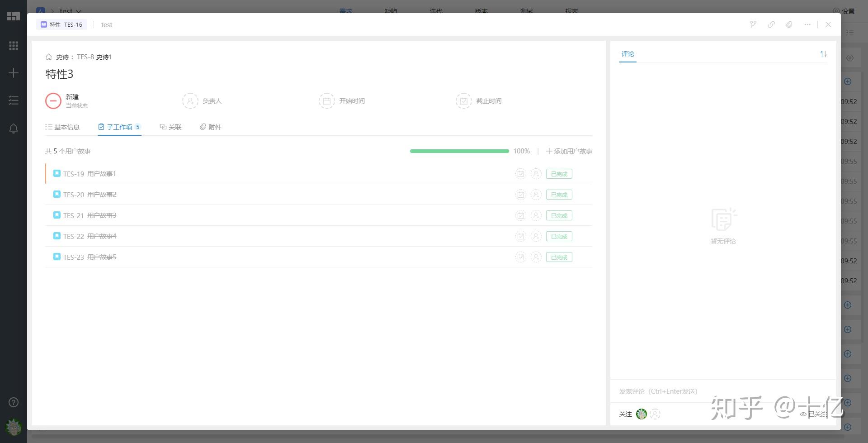Click the plus create icon in sidebar
This screenshot has width=868, height=443.
click(14, 73)
